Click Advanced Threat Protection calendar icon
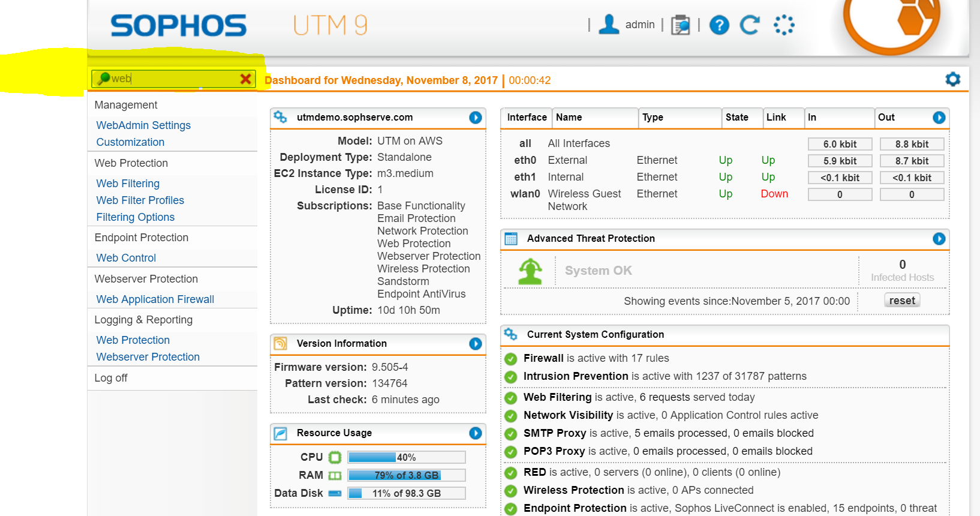 click(511, 239)
